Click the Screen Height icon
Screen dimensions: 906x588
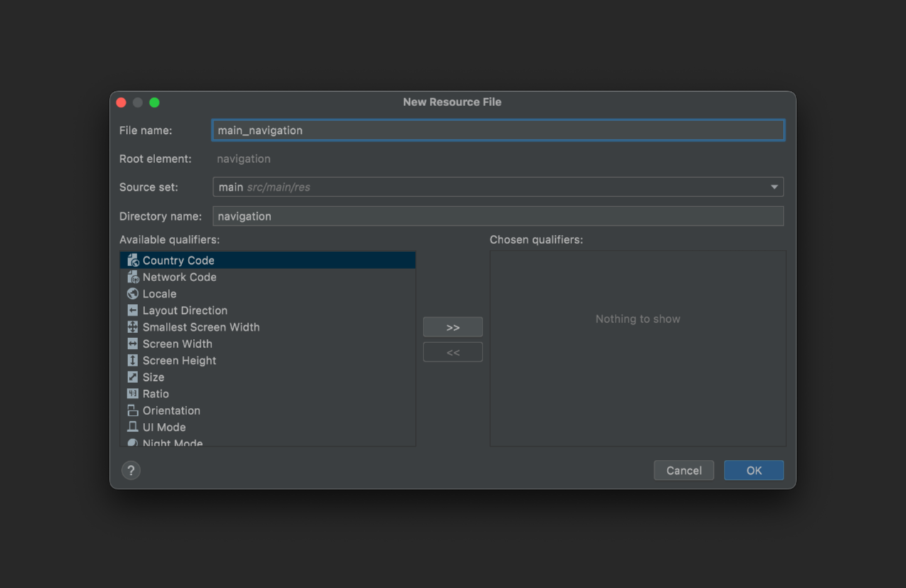(132, 360)
